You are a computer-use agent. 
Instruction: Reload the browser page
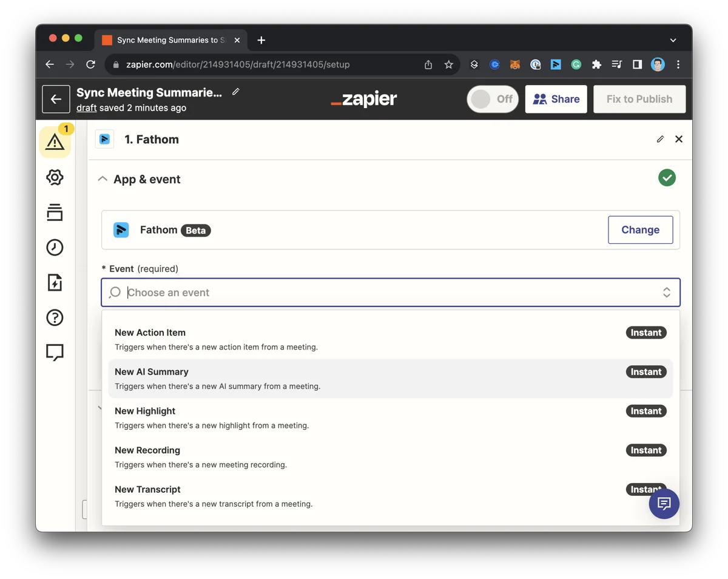[x=90, y=64]
